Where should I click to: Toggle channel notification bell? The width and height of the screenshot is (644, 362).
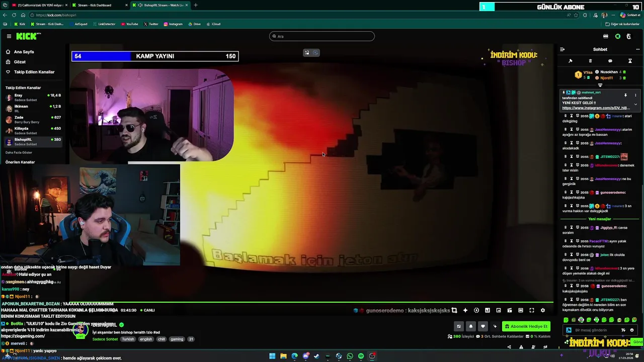(x=470, y=326)
